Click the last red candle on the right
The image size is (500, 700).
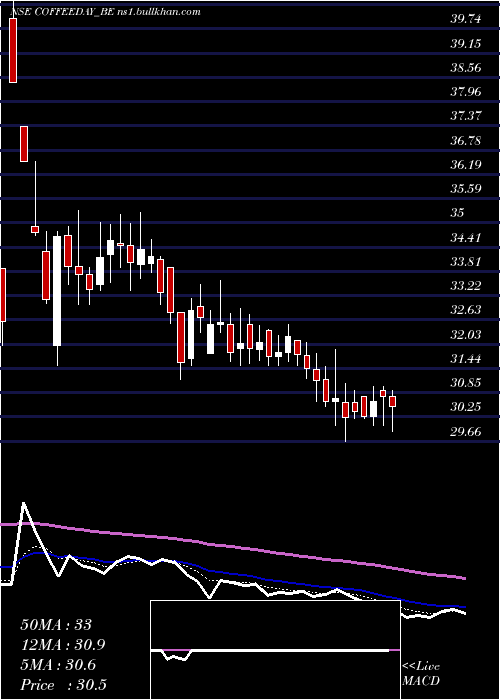pos(393,401)
